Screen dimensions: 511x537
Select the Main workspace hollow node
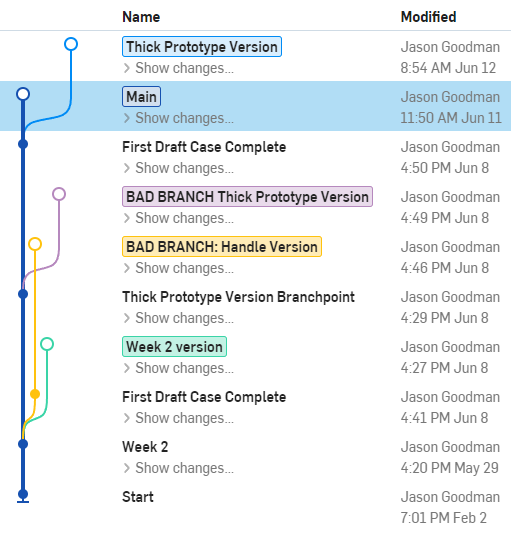pos(23,94)
